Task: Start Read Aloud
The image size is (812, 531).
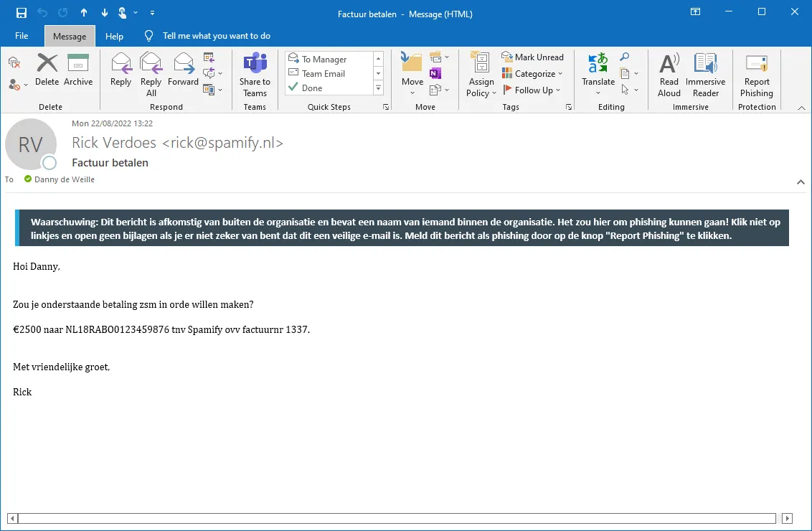Action: tap(669, 75)
